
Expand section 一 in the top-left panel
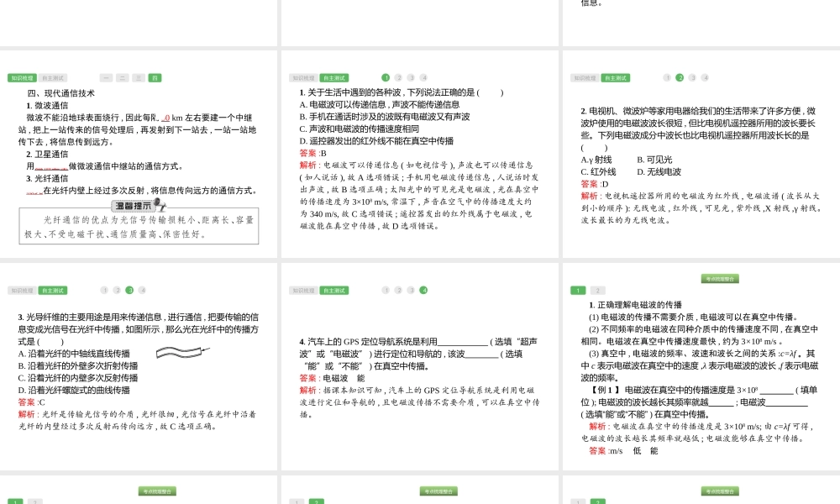pyautogui.click(x=107, y=77)
